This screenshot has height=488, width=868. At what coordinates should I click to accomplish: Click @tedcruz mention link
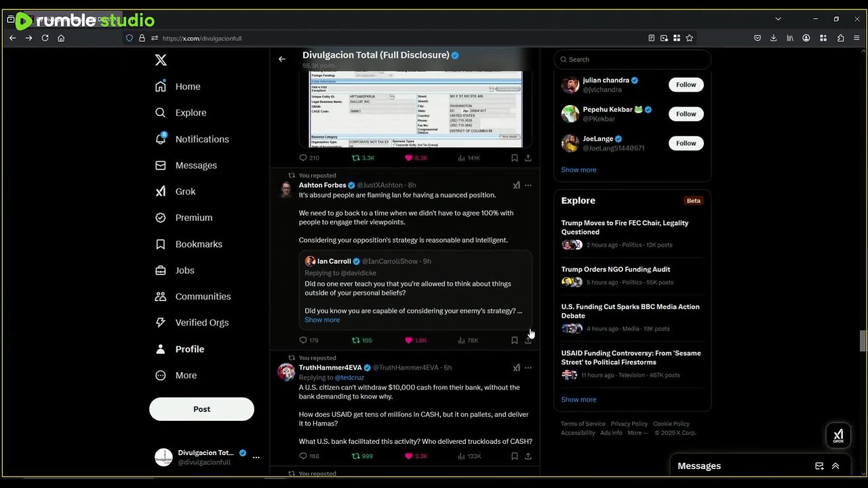click(x=349, y=378)
